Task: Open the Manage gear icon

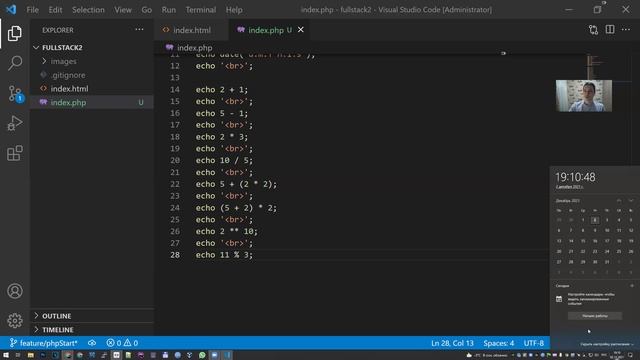Action: [x=15, y=320]
